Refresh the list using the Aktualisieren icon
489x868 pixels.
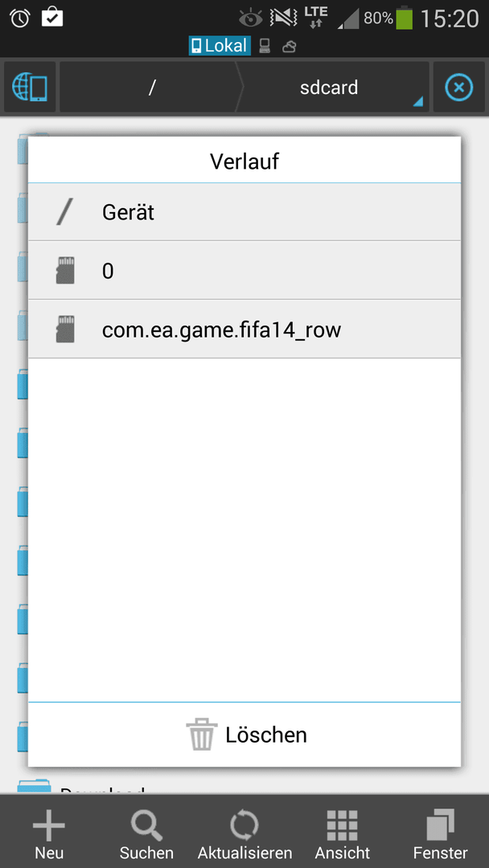point(244,832)
